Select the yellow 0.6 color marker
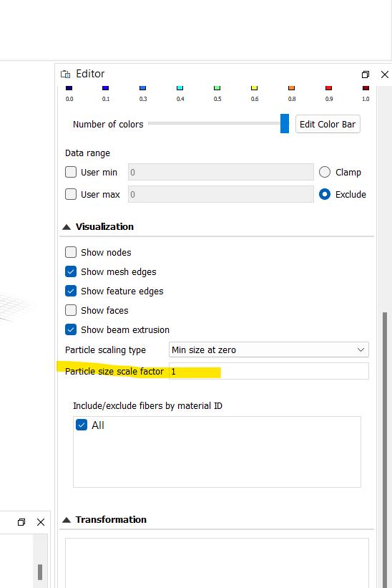392x588 pixels. tap(254, 88)
